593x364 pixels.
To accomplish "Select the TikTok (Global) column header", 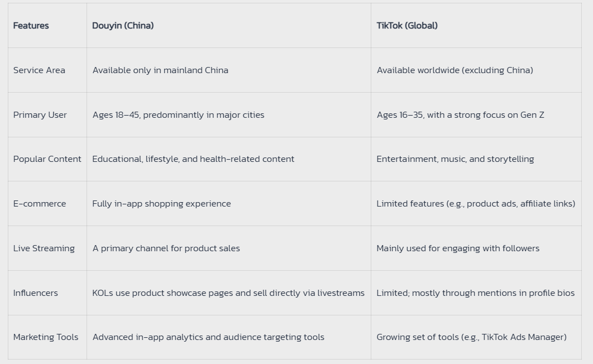I will click(x=407, y=26).
